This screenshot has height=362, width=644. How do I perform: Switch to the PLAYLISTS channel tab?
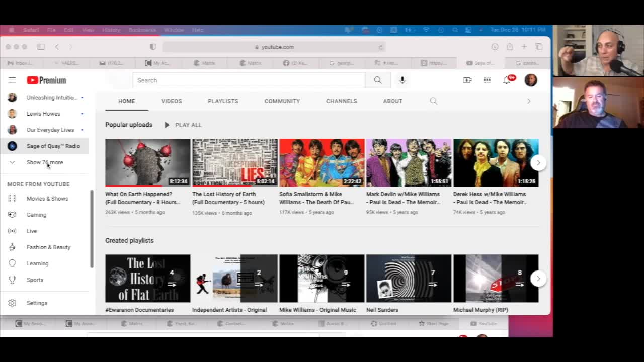coord(223,101)
